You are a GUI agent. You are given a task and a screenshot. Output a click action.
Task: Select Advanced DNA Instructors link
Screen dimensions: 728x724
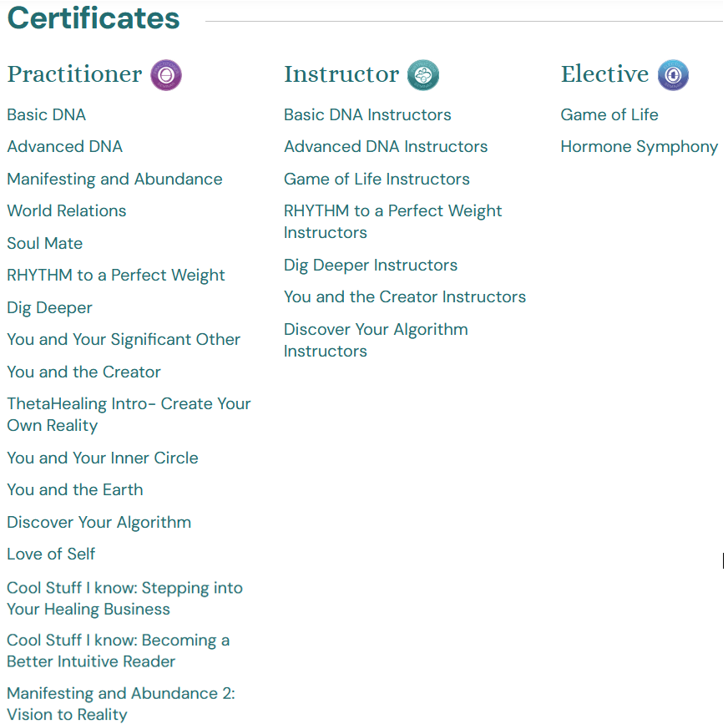(386, 147)
